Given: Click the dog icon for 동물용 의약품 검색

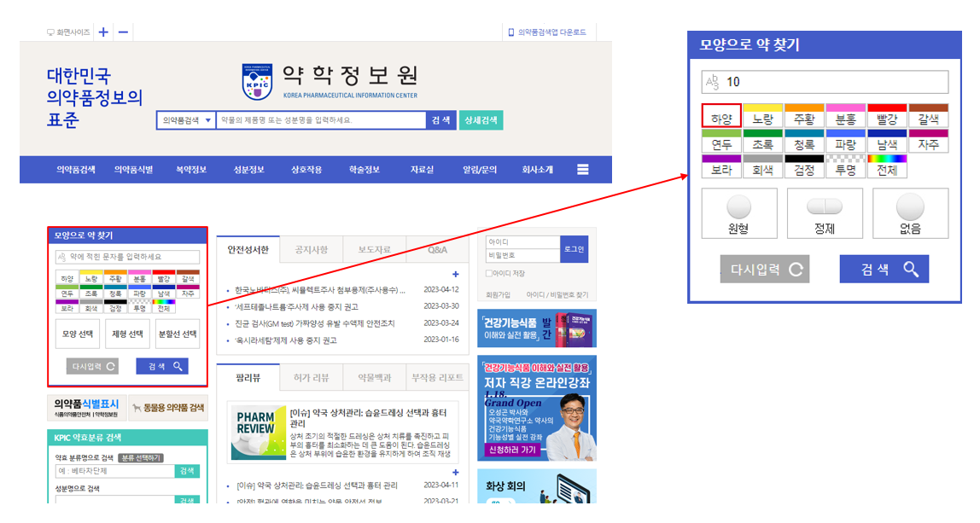Looking at the screenshot, I should coord(138,408).
